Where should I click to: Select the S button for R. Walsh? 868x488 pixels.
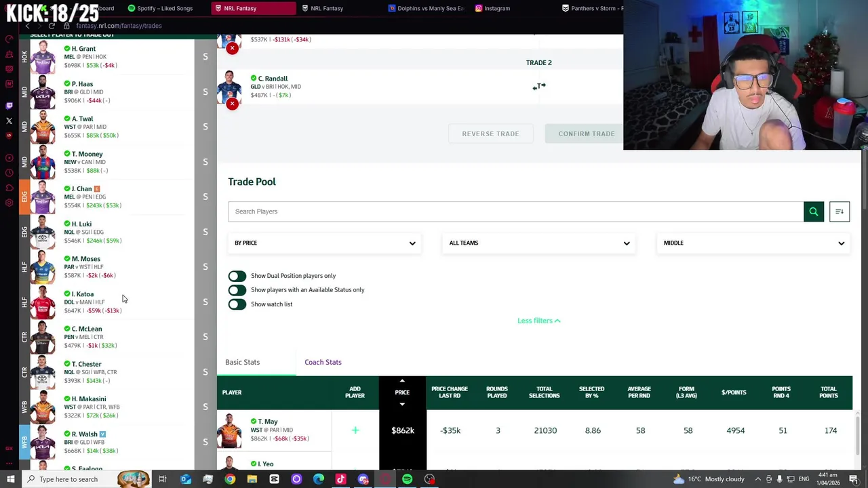[x=205, y=442]
